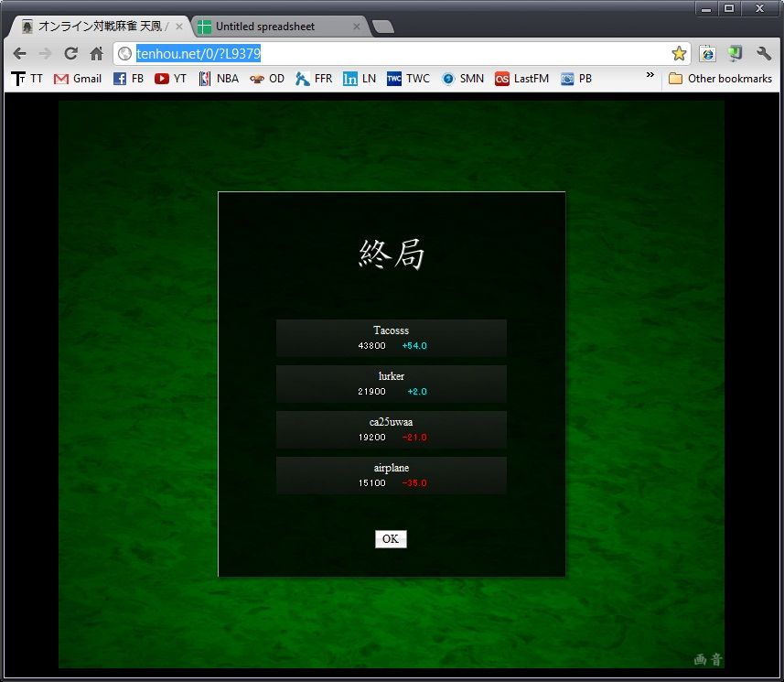Switch to the Untitled spreadsheet tab
784x682 pixels.
coord(265,27)
